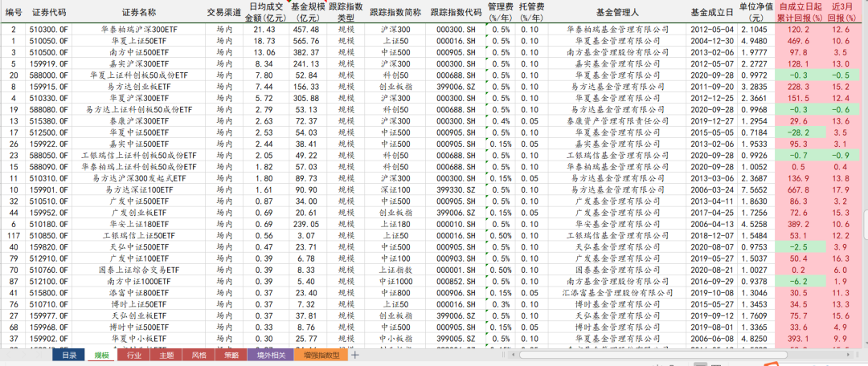868x366 pixels.
Task: Select cell 南方中证1000ETF
Action: 138,282
